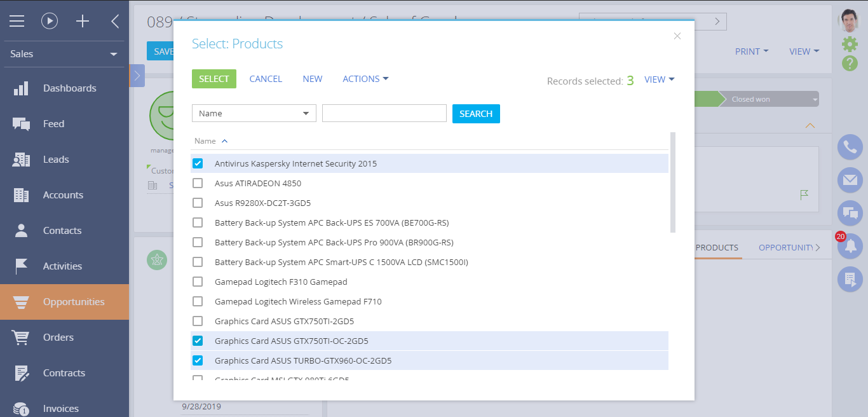
Task: Close the Select Products dialog
Action: point(677,36)
